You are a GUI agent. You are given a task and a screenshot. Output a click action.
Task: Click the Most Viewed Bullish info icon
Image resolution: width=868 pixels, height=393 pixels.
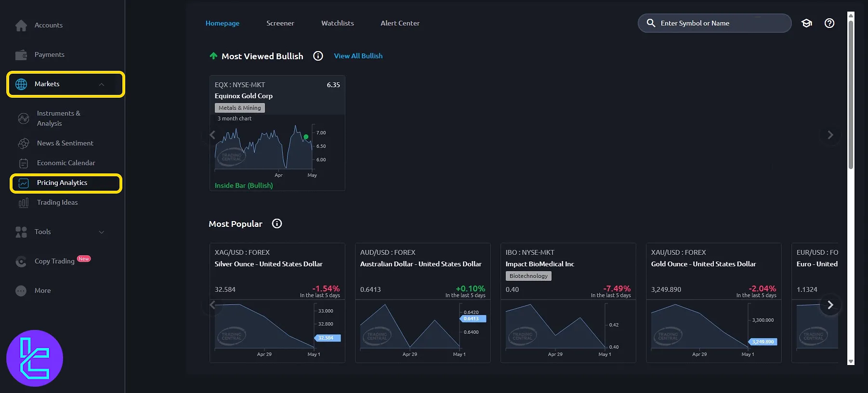(x=318, y=56)
